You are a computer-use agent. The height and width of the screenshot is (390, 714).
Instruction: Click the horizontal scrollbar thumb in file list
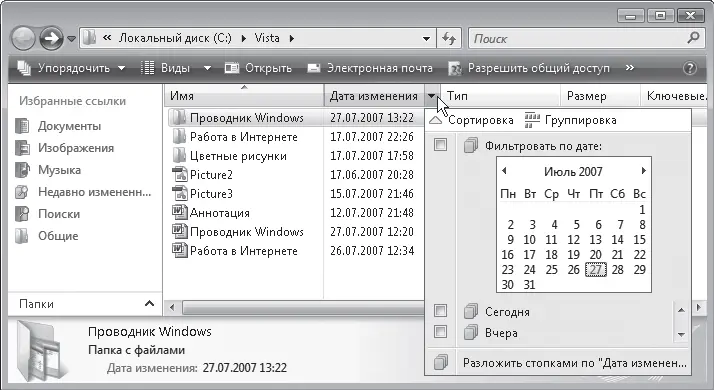click(303, 308)
